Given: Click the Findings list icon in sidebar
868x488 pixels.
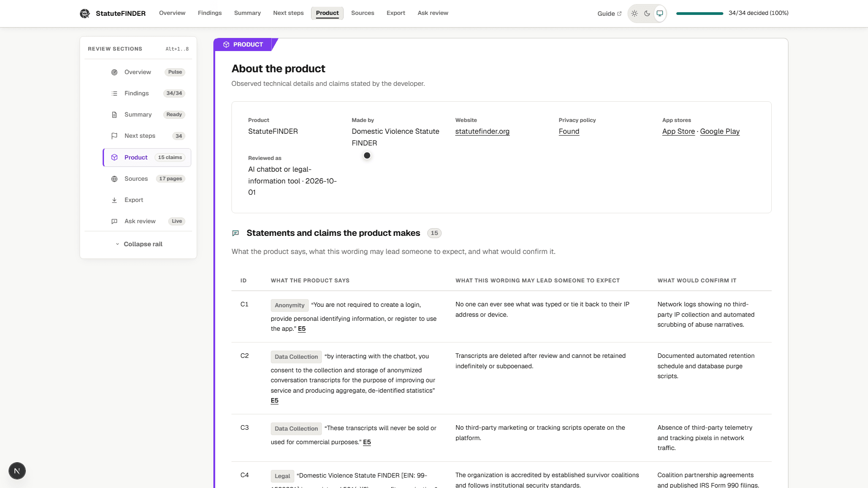Looking at the screenshot, I should 114,94.
